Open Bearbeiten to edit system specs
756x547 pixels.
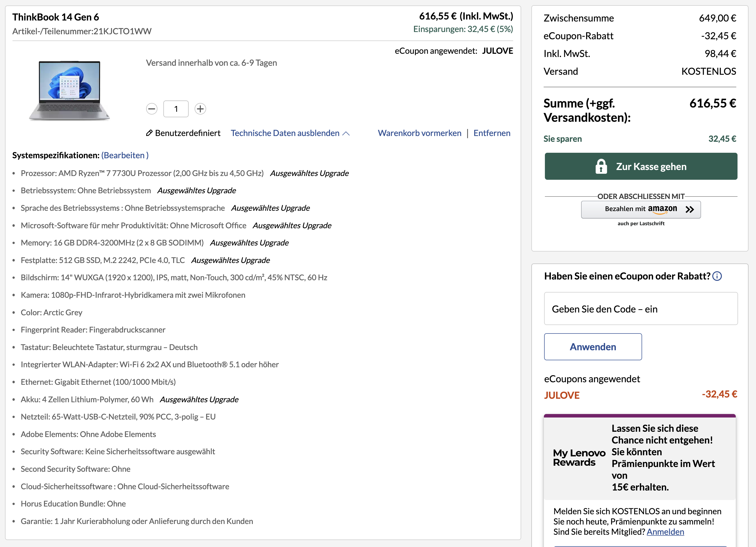coord(125,155)
